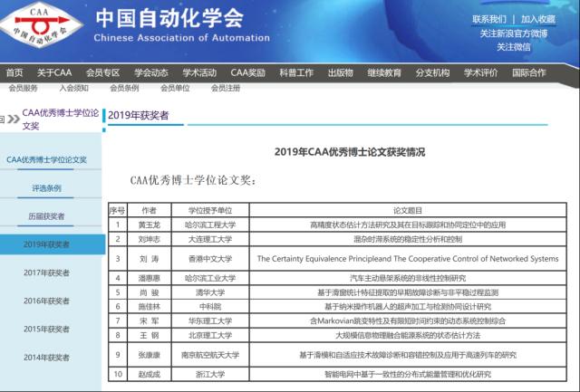
Task: Go to the CAA奖励 navigation item
Action: (x=247, y=72)
